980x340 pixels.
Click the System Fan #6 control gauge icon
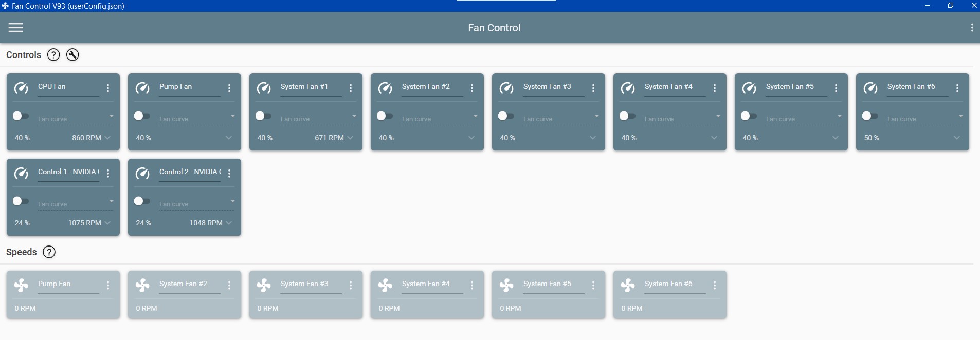pos(870,88)
